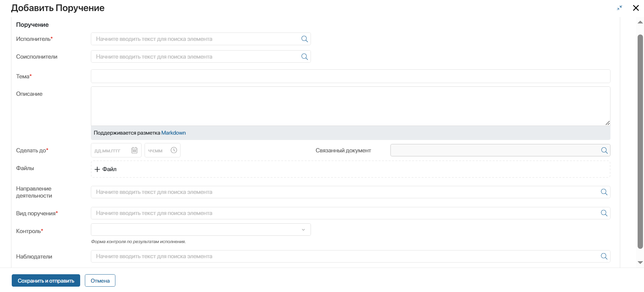This screenshot has height=292, width=644.
Task: Open calendar picker for Сделать до date
Action: tap(135, 150)
